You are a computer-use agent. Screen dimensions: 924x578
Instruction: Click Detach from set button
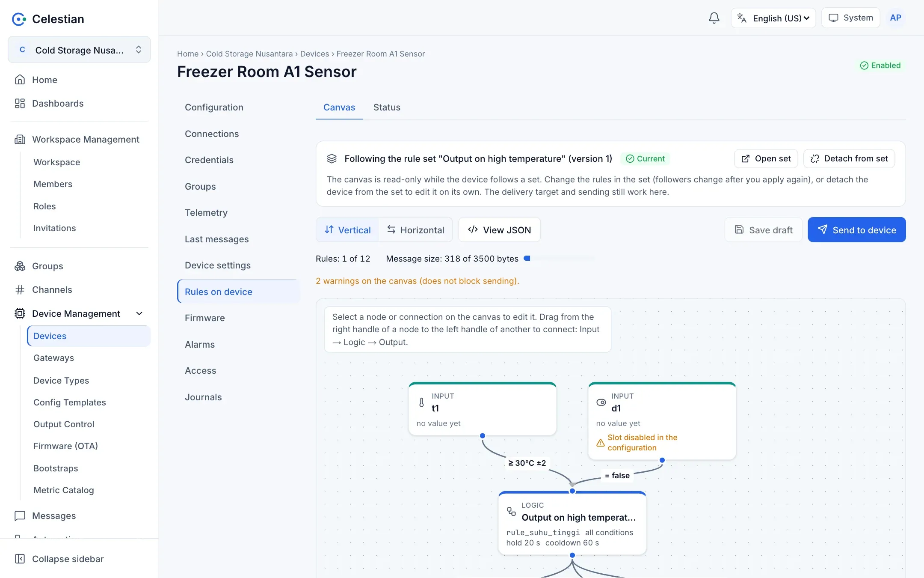(849, 159)
